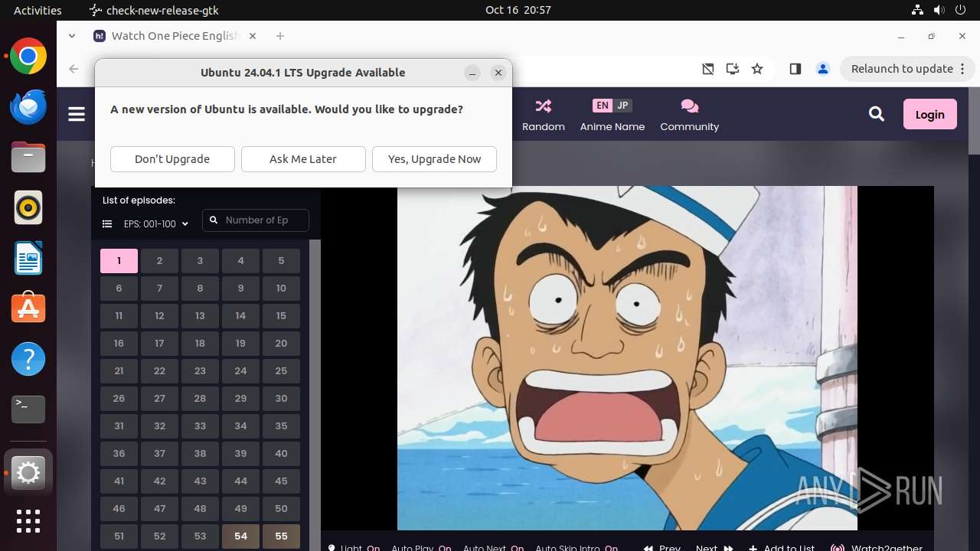The height and width of the screenshot is (551, 980).
Task: Click the episode list scrollbar
Action: click(314, 395)
